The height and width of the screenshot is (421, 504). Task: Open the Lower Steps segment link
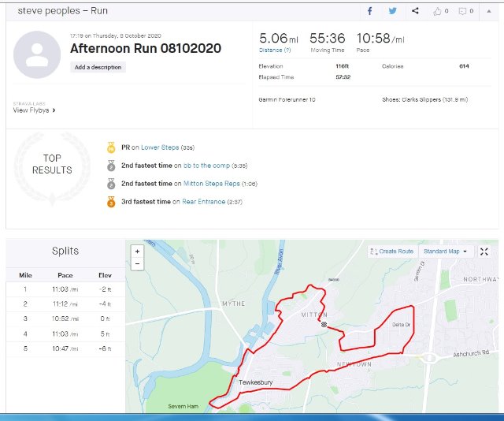(159, 147)
